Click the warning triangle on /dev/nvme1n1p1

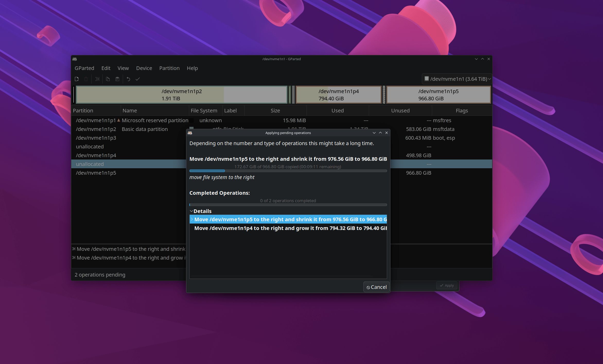(x=119, y=120)
